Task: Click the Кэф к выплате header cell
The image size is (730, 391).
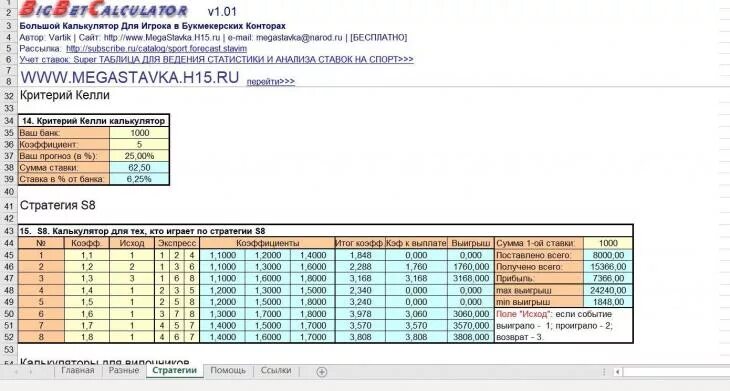Action: tap(416, 243)
